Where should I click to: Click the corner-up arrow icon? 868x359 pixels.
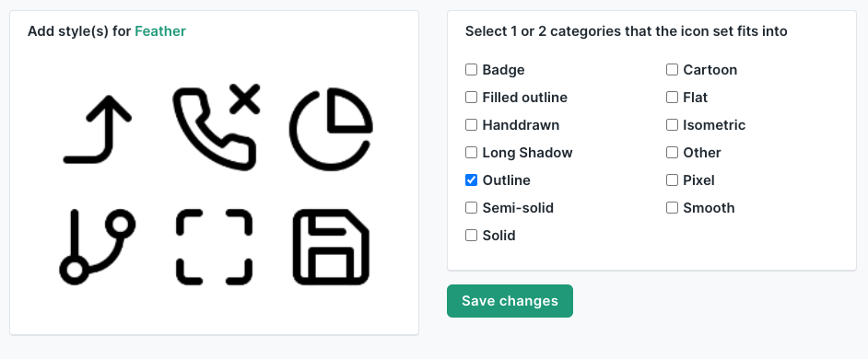98,130
